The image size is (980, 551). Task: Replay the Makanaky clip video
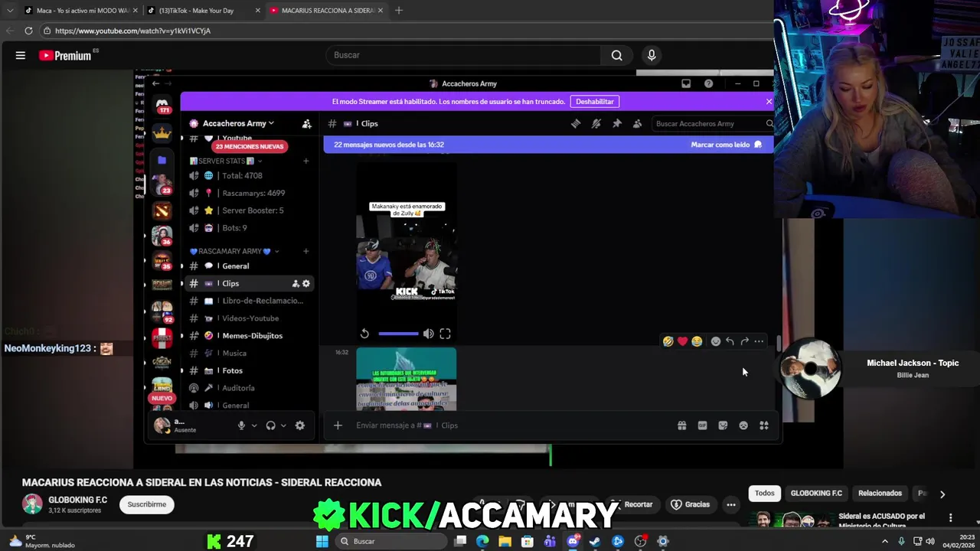coord(364,334)
